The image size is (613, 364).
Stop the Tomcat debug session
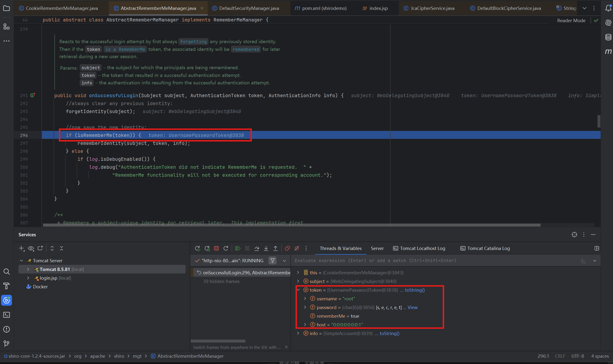216,248
